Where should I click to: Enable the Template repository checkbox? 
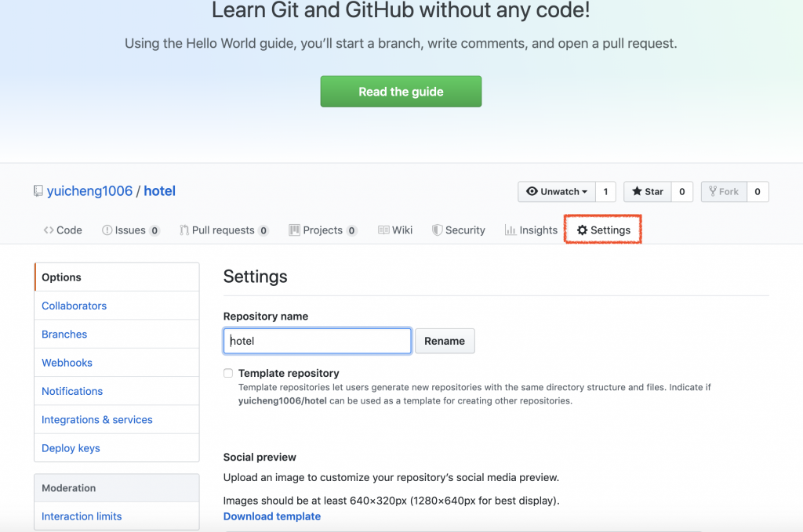click(x=228, y=374)
